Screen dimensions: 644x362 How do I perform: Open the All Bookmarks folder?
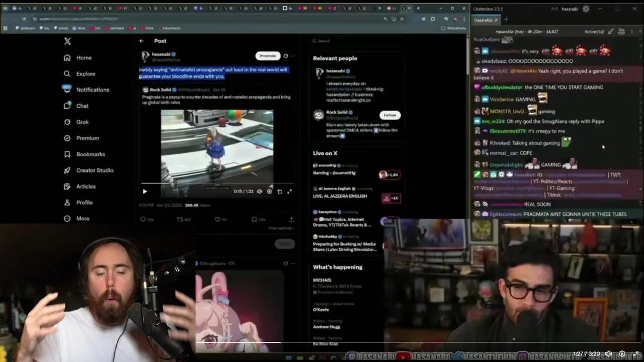(454, 28)
